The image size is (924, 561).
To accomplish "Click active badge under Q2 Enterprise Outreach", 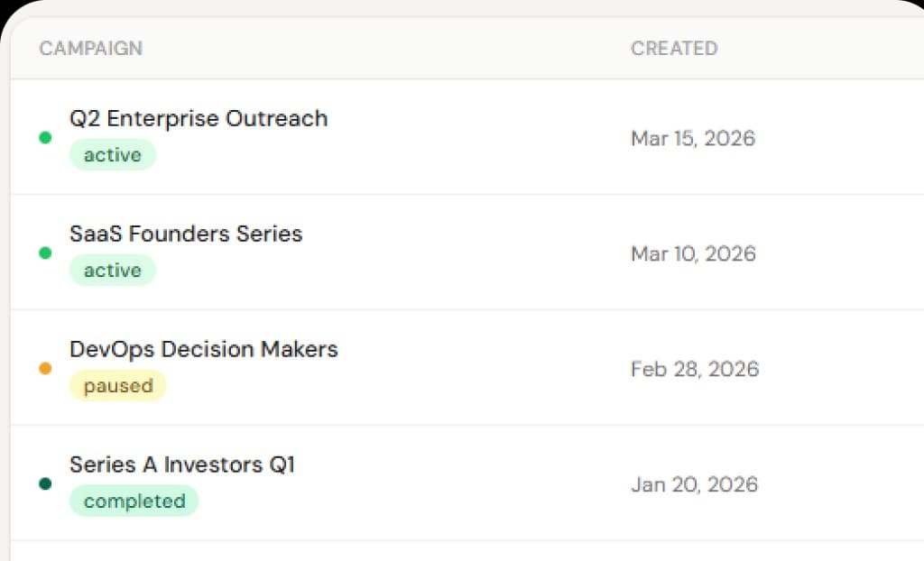I will [x=113, y=155].
